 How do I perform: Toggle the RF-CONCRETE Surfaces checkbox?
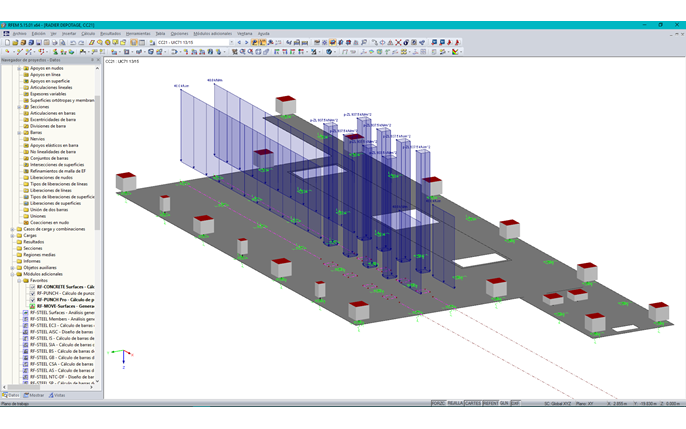tap(32, 287)
